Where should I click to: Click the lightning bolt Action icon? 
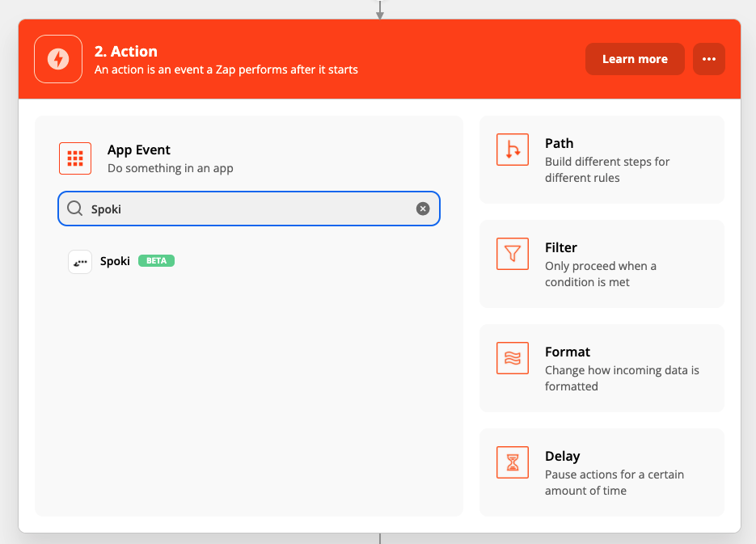58,59
